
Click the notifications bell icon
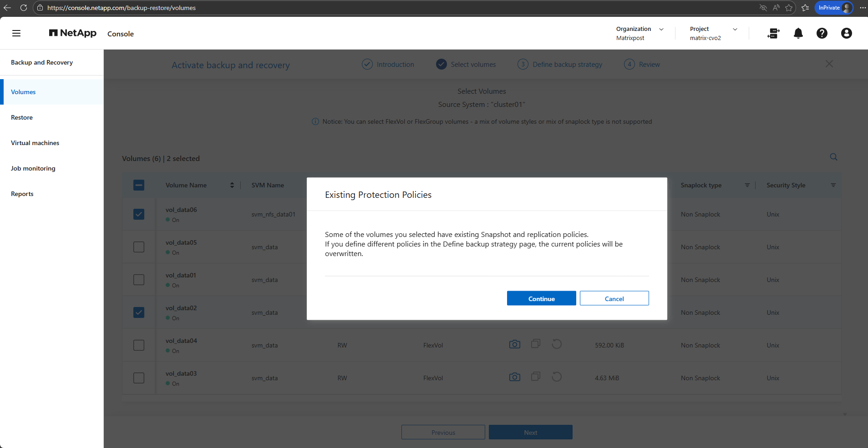click(798, 33)
